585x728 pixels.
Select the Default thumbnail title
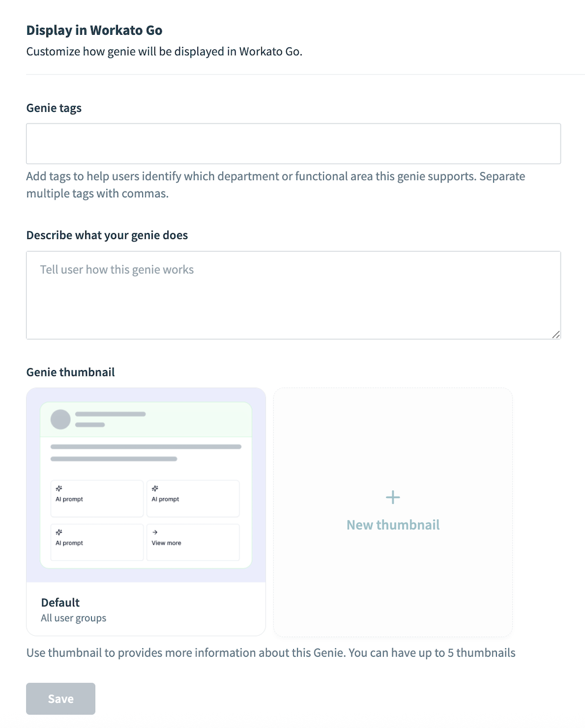pyautogui.click(x=60, y=603)
